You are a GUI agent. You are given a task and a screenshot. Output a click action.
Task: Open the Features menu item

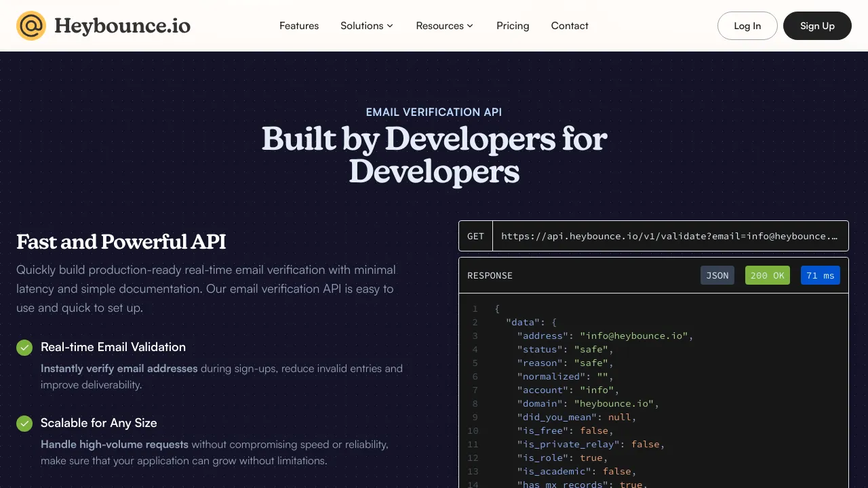click(299, 26)
